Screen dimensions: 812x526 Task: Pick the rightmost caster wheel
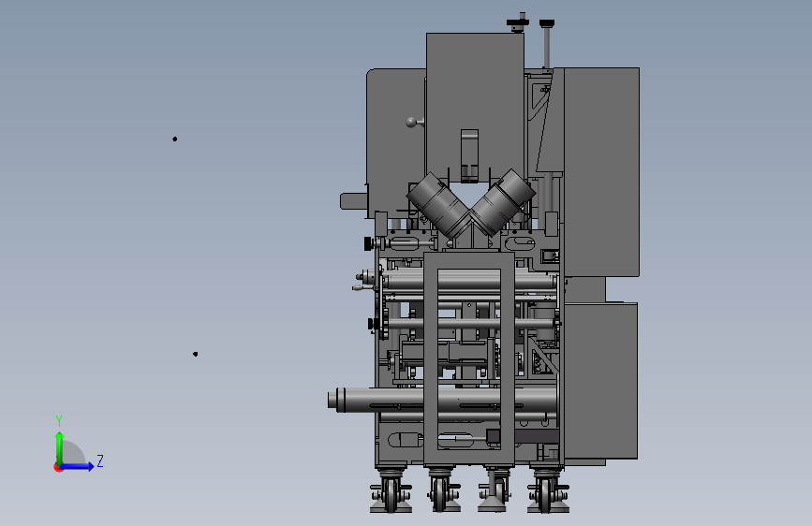(545, 495)
